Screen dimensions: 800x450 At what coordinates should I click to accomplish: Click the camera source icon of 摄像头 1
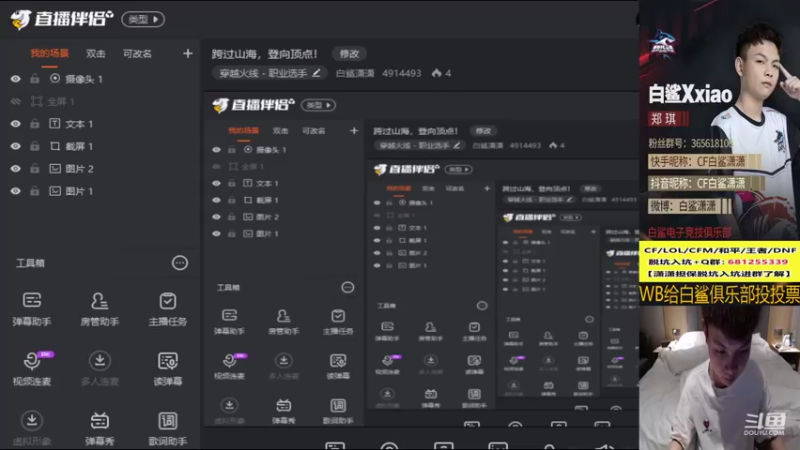click(55, 79)
